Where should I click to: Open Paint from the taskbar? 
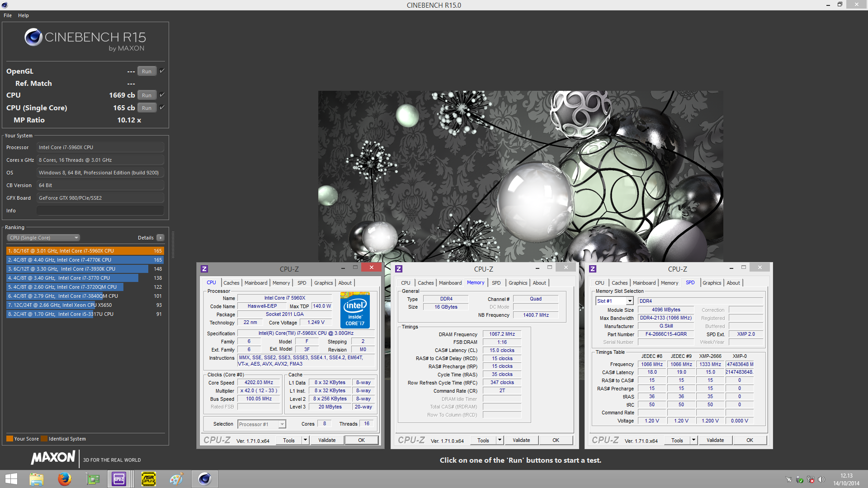176,479
